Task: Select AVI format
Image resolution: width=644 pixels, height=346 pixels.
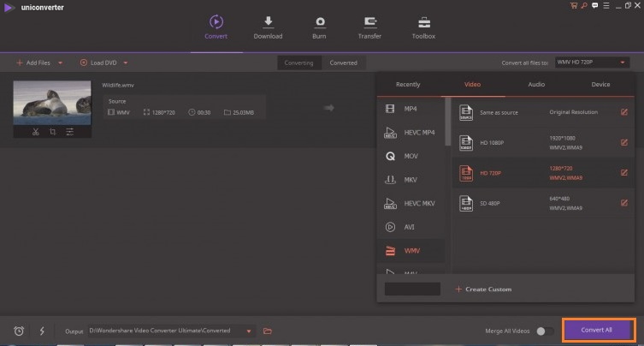Action: click(x=411, y=227)
